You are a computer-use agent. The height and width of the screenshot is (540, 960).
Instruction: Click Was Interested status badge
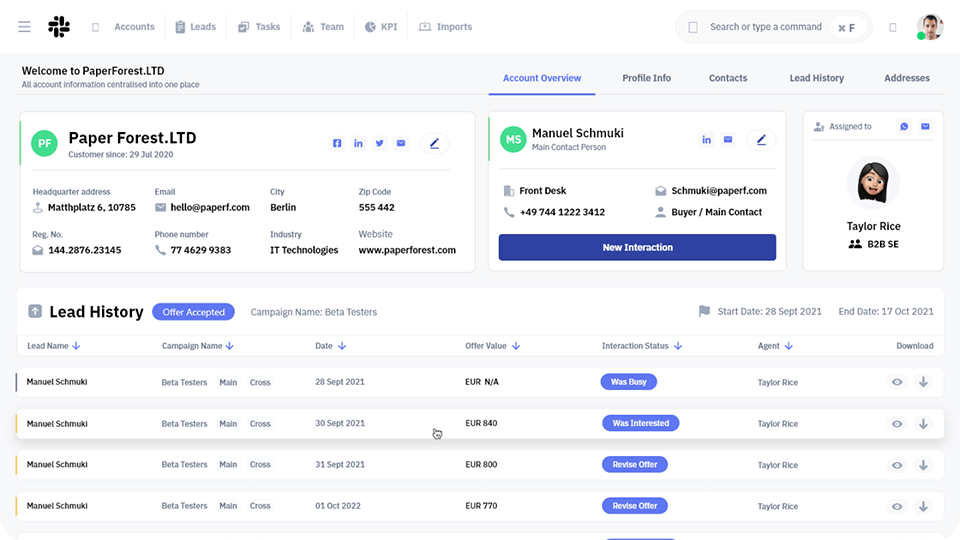[640, 423]
